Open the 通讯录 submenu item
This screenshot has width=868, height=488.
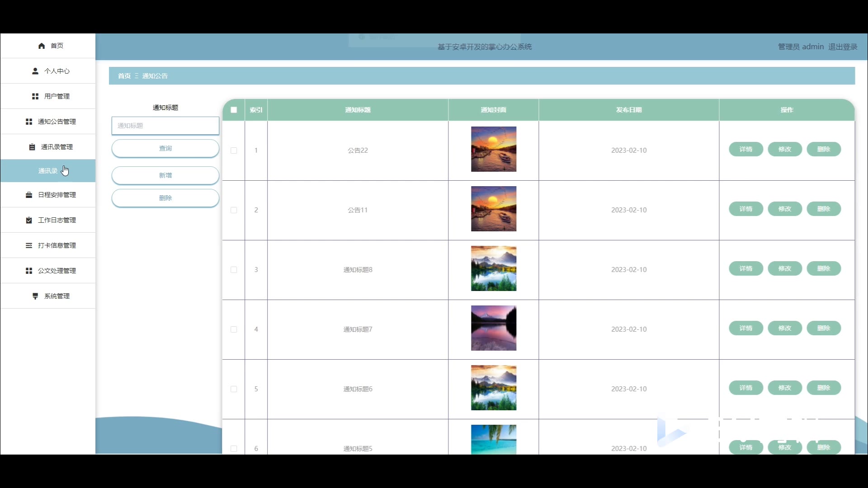(x=48, y=171)
